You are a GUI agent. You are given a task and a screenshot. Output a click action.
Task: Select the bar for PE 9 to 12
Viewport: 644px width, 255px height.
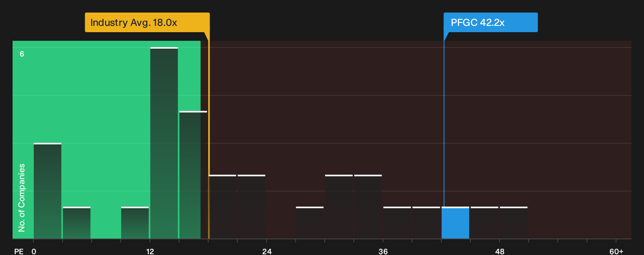coord(135,223)
